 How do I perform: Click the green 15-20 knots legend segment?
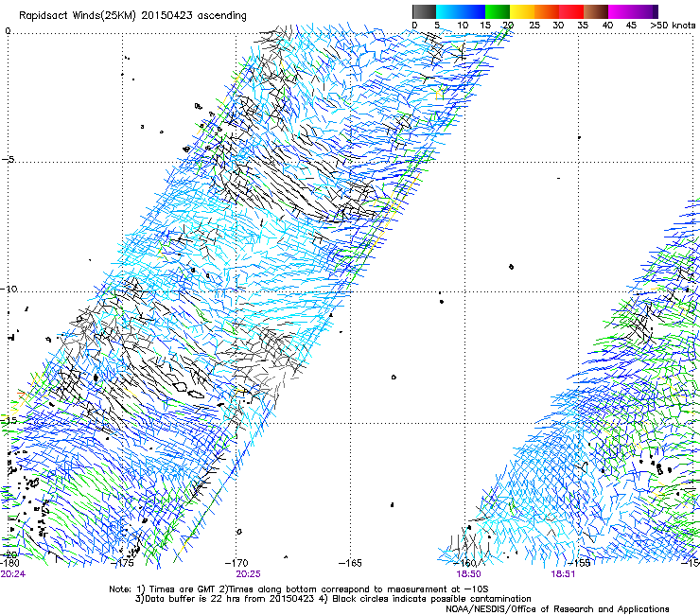point(498,11)
